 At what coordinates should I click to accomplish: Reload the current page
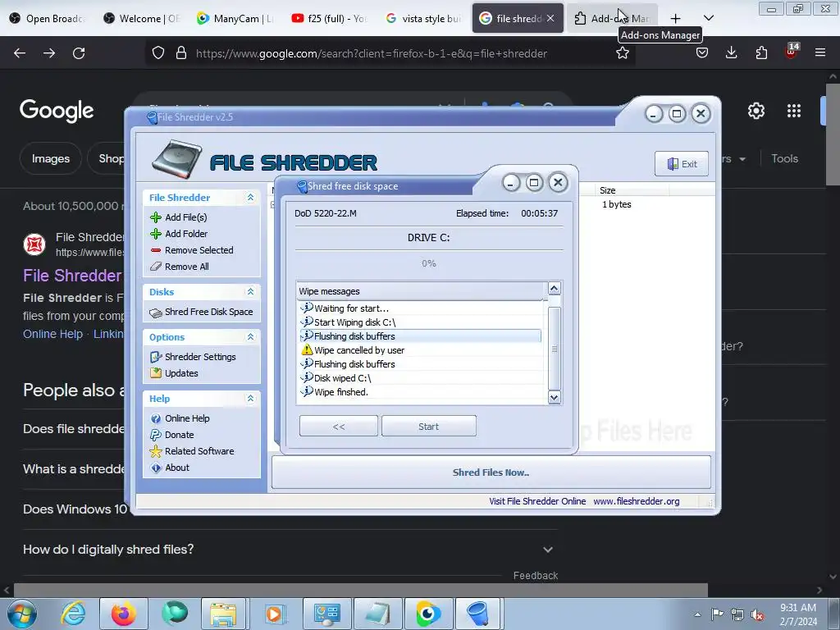tap(79, 53)
